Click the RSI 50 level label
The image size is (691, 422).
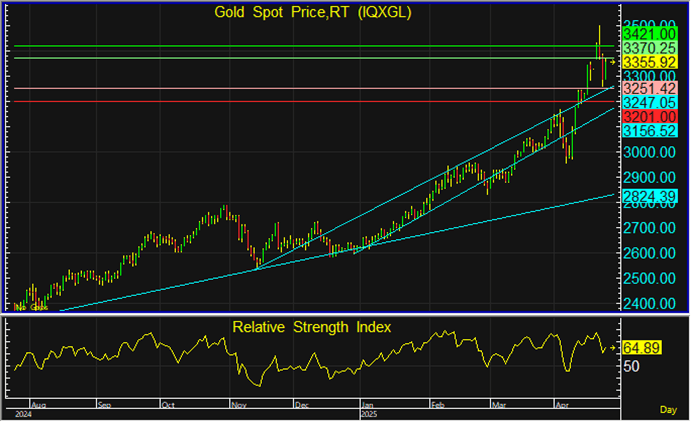point(632,366)
